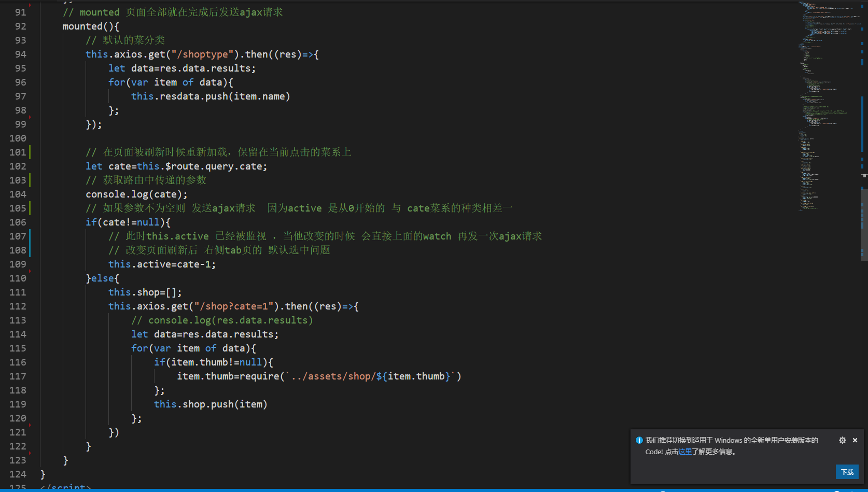Click console.log(cate); statement
This screenshot has width=868, height=492.
136,194
